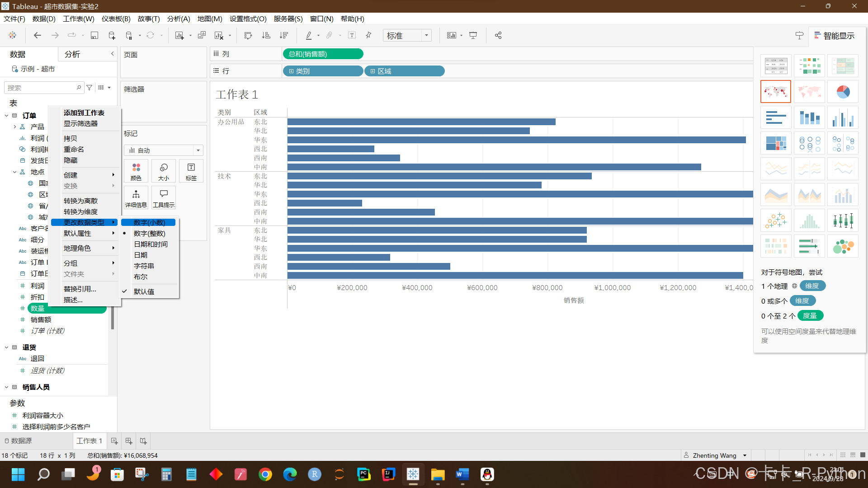This screenshot has height=488, width=868.
Task: Open the Size mark card
Action: 164,171
